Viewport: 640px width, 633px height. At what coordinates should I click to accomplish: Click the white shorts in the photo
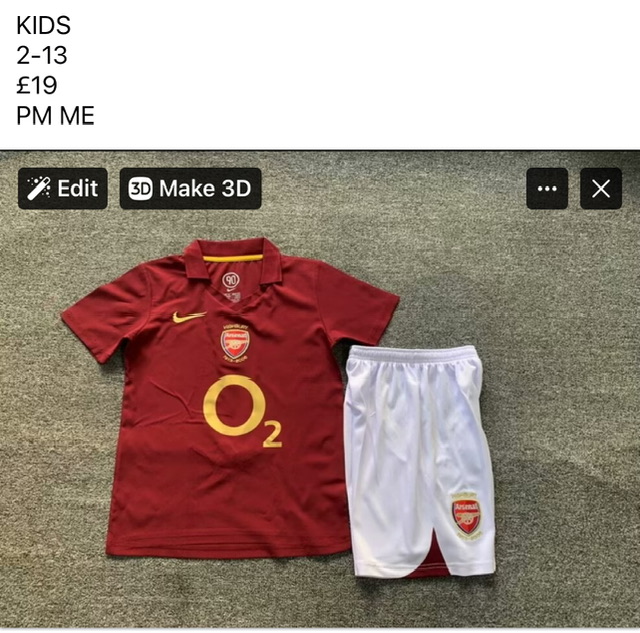[410, 440]
